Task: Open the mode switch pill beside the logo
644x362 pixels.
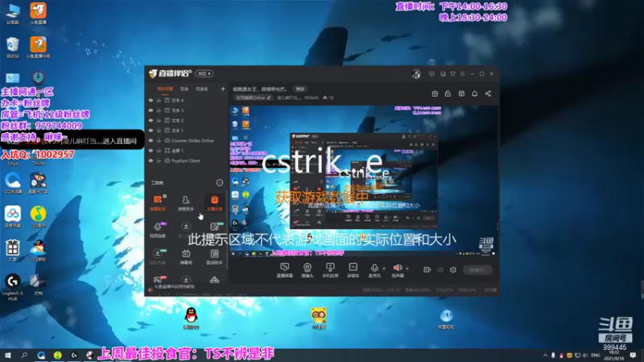Action: [x=204, y=74]
